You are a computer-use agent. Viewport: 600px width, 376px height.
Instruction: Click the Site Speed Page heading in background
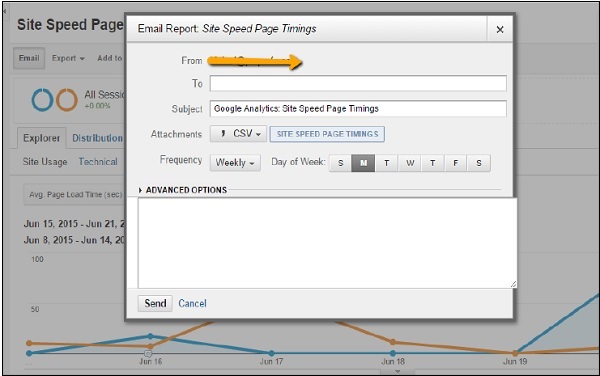click(70, 25)
